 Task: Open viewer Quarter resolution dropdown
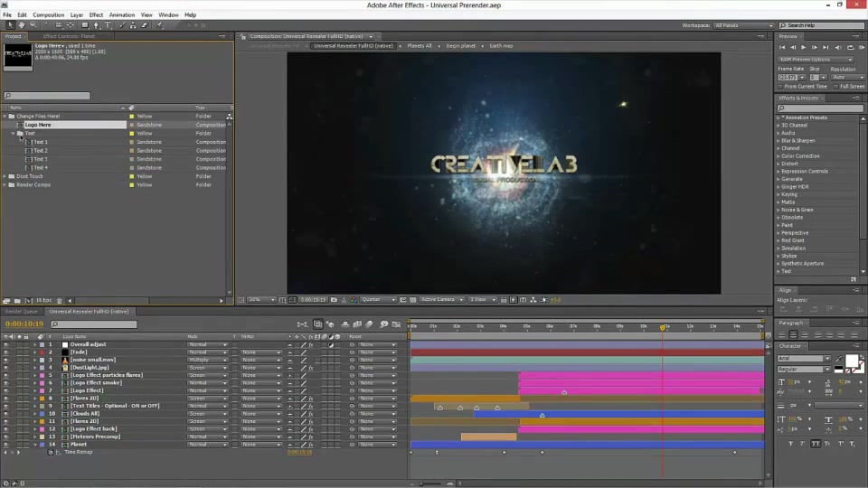(x=379, y=299)
